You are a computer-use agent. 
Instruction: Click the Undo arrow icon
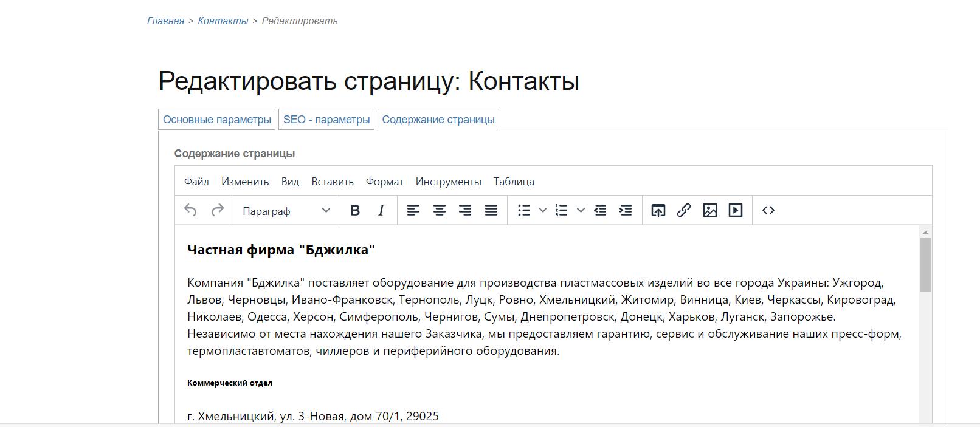tap(190, 210)
